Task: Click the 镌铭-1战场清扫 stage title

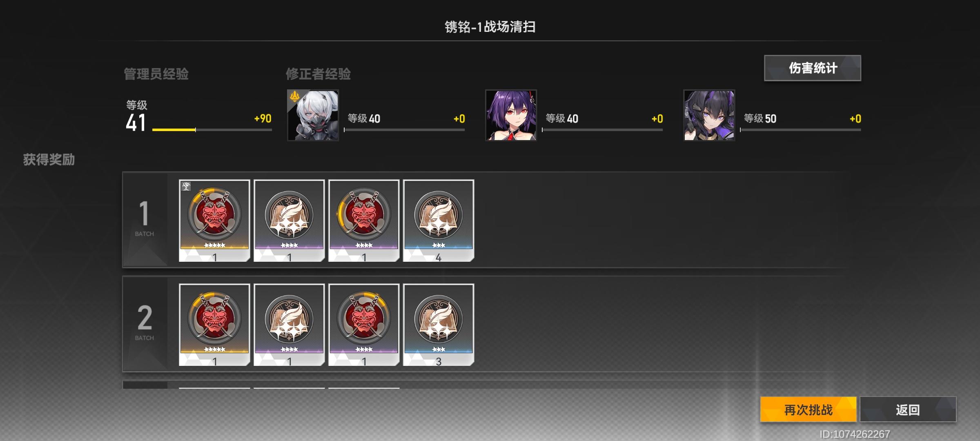Action: [490, 27]
